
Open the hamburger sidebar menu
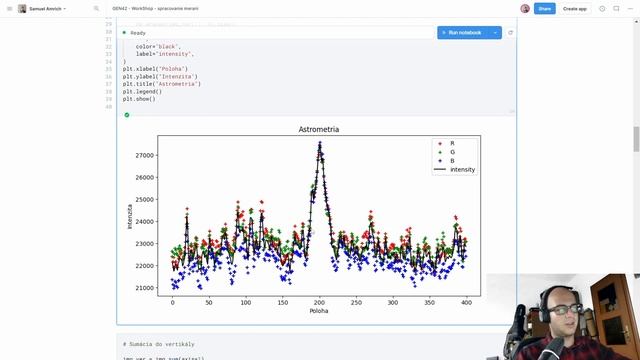10,9
